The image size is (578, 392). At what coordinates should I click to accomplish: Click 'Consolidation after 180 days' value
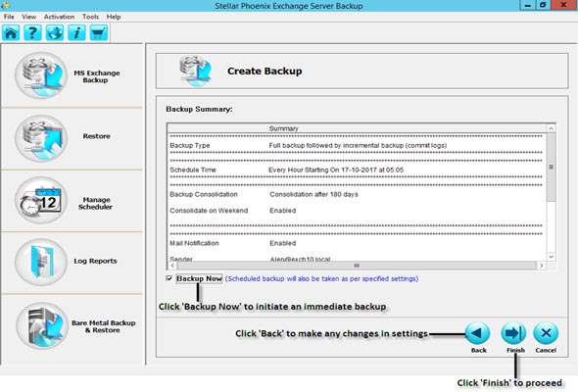pyautogui.click(x=313, y=194)
